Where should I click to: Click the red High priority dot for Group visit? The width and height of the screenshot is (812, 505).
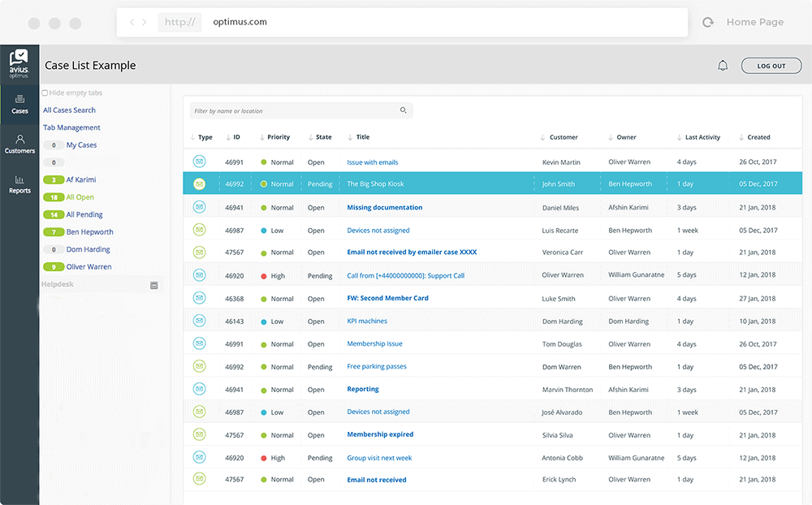tap(264, 458)
